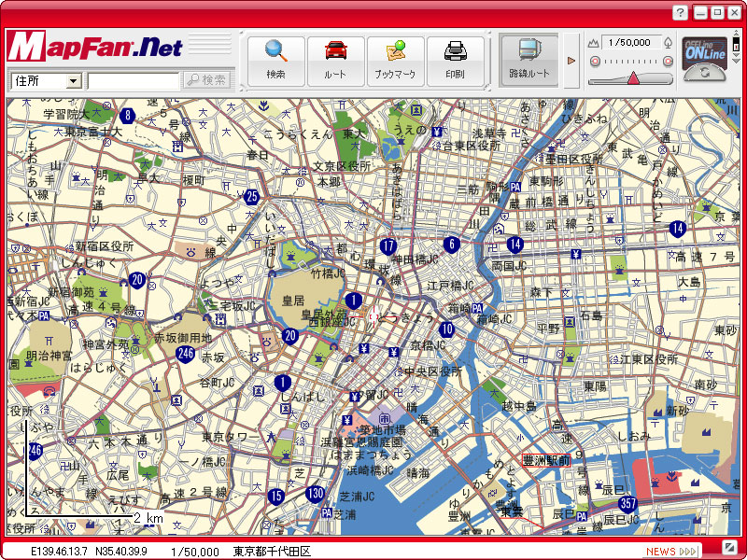This screenshot has height=560, width=747.
Task: Click the route 10 shield near 京橋JC
Action: point(446,329)
